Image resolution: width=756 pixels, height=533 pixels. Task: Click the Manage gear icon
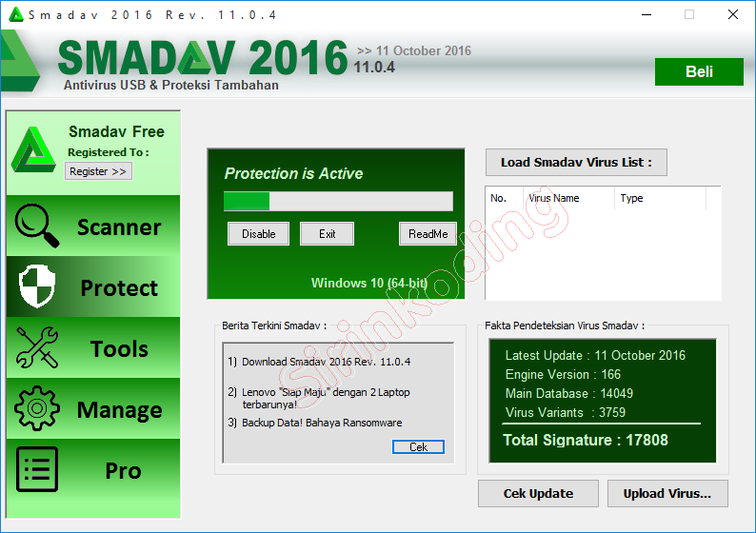pos(37,408)
